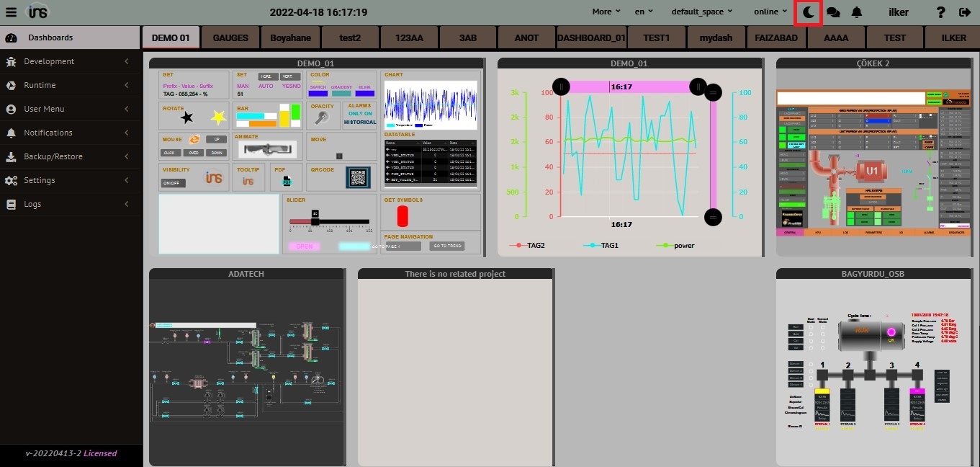Viewport: 980px width, 467px height.
Task: Click the ilker username link
Action: click(898, 12)
